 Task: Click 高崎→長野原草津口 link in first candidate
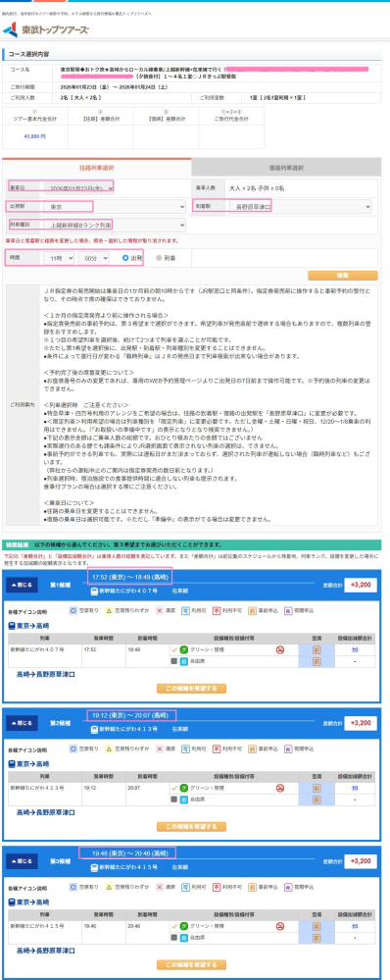[45, 674]
